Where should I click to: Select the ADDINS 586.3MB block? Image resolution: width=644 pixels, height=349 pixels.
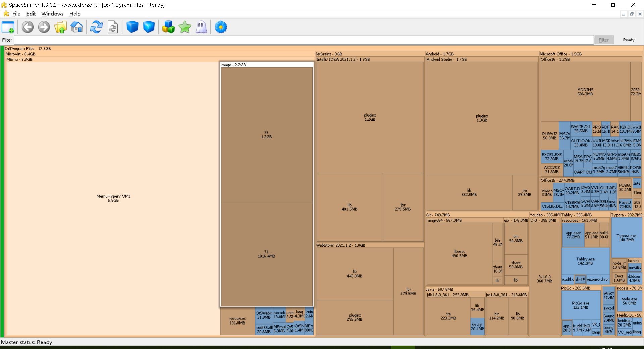[x=585, y=92]
